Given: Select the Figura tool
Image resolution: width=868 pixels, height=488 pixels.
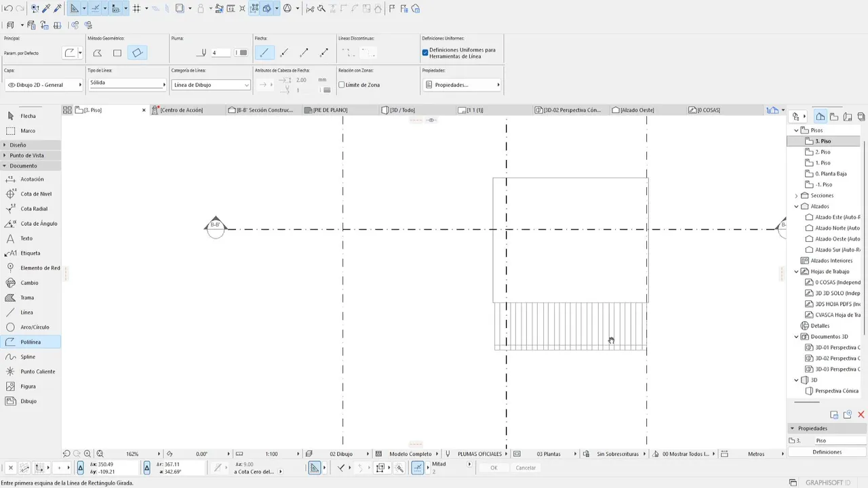Looking at the screenshot, I should point(31,386).
